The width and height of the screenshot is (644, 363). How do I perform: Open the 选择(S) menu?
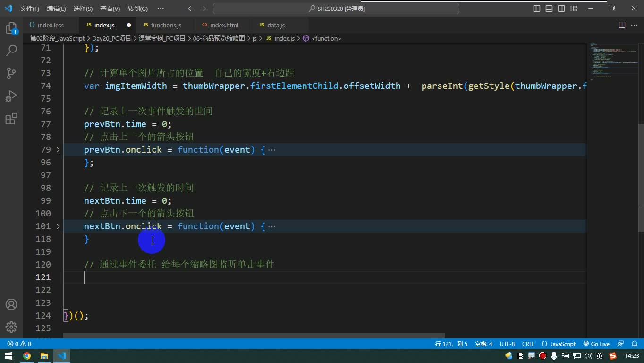pos(83,9)
